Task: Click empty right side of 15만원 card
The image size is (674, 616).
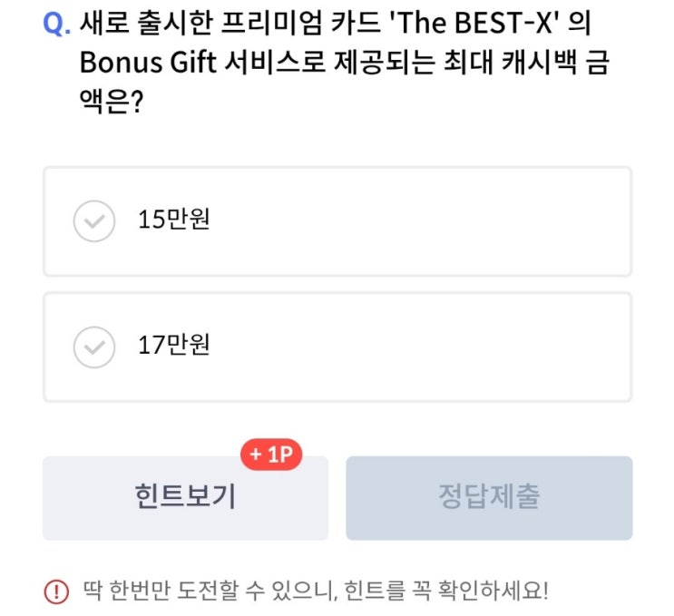Action: click(x=508, y=221)
